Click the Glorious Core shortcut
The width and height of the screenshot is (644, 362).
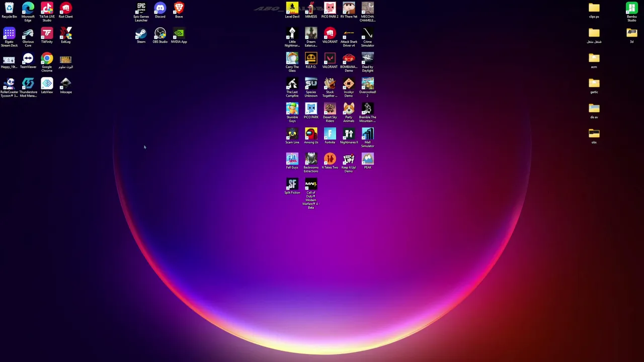[28, 37]
